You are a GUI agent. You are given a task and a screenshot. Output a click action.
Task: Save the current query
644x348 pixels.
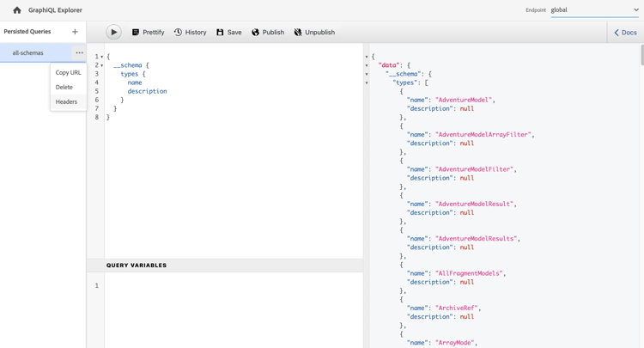click(228, 32)
